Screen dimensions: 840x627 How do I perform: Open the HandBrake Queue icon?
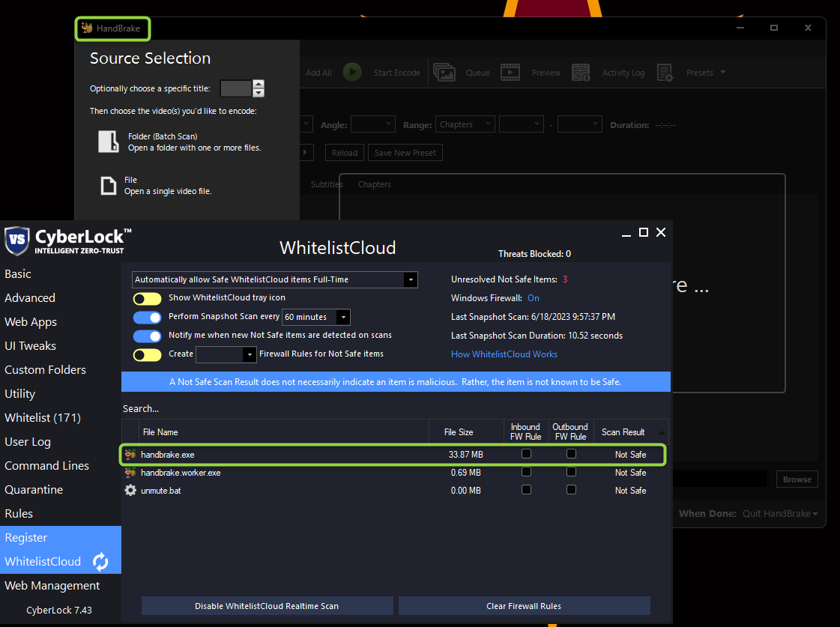444,72
